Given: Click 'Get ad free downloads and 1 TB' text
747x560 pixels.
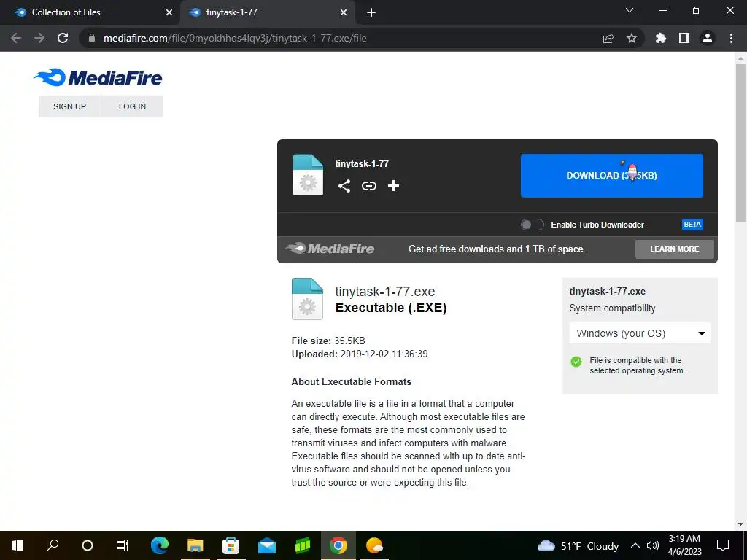Looking at the screenshot, I should pos(497,249).
